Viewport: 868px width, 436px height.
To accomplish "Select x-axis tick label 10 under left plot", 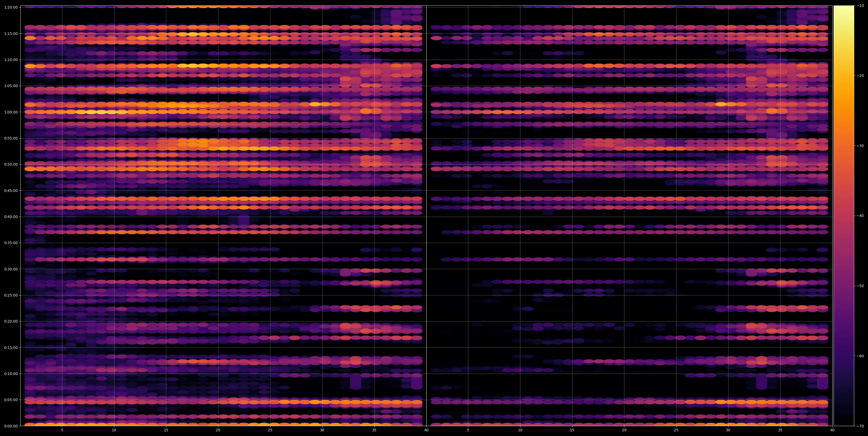I will (114, 430).
